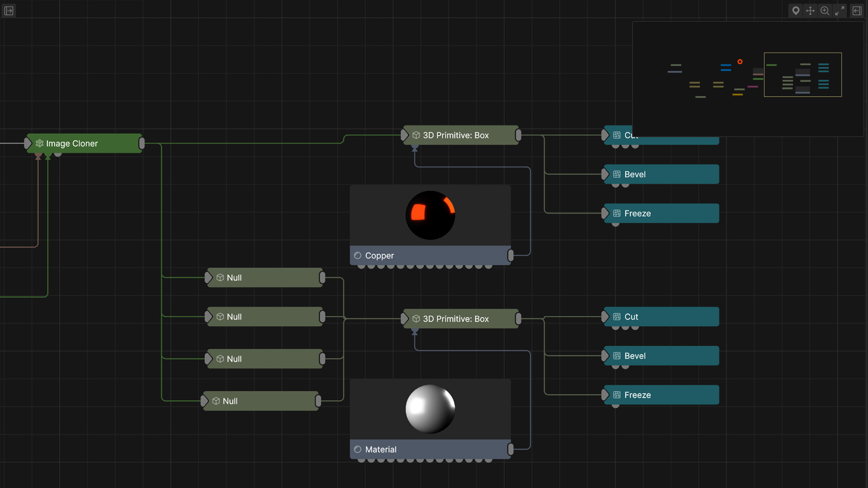Click the Material node circle icon
This screenshot has width=868, height=488.
[358, 449]
